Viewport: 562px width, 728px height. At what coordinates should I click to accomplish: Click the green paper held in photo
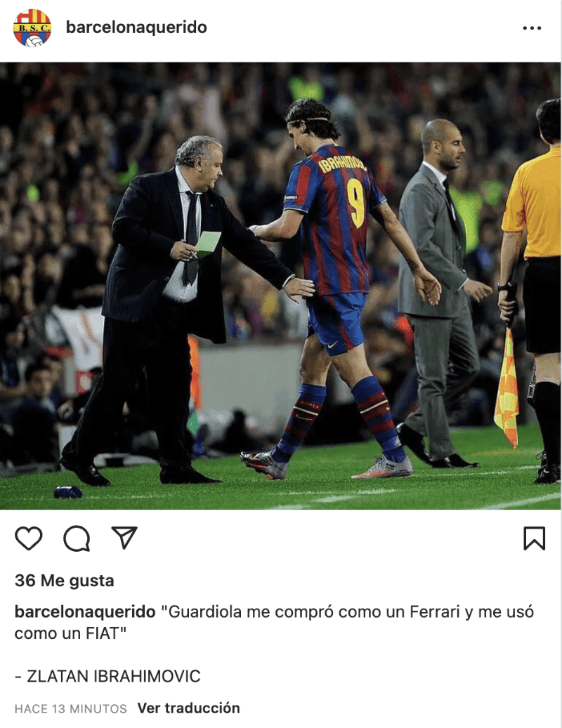208,244
